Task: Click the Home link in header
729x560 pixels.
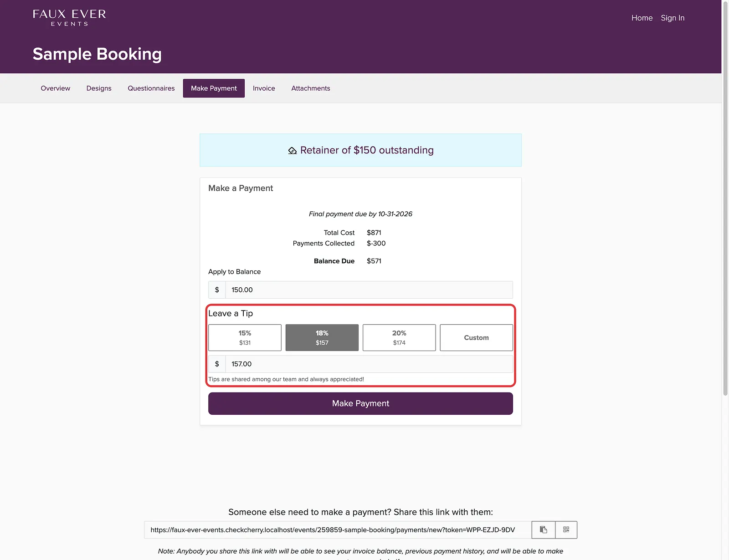Action: [x=642, y=18]
